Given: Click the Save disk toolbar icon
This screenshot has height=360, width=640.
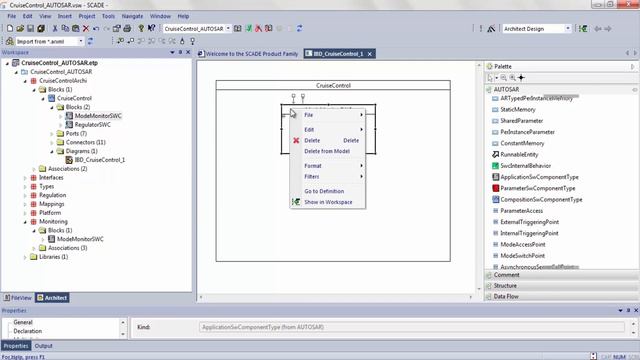Looking at the screenshot, I should [30, 29].
